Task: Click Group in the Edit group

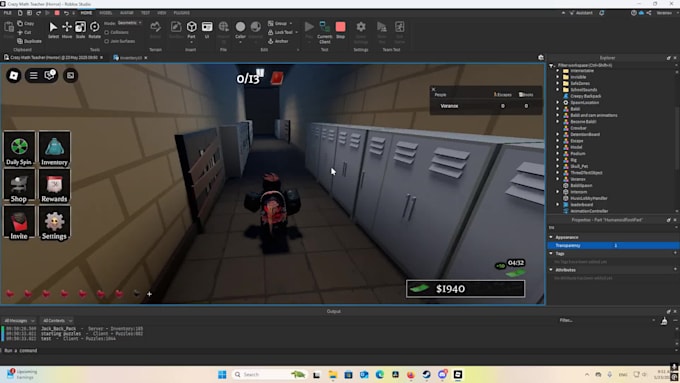Action: pos(277,23)
